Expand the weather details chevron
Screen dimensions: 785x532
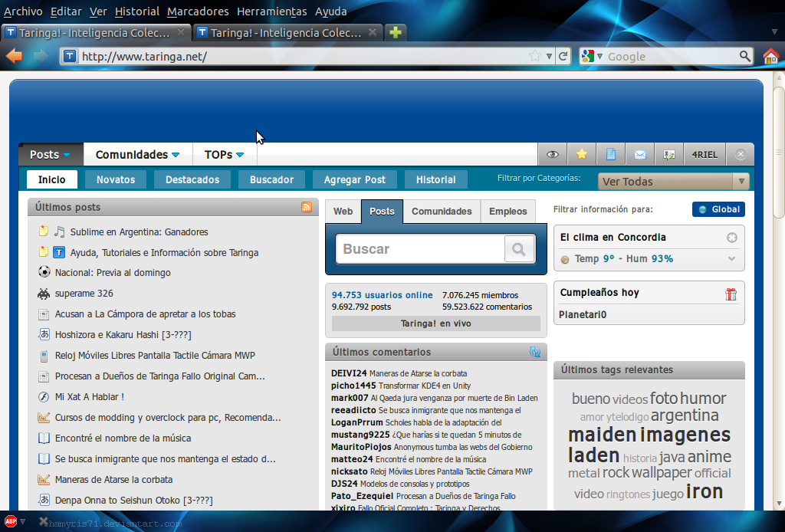coord(731,259)
